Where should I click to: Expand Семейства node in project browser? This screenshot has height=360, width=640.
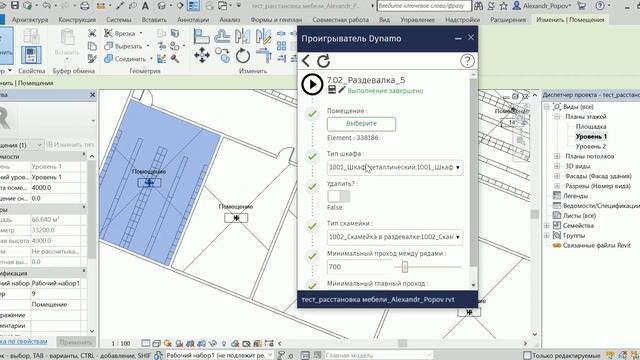click(547, 225)
